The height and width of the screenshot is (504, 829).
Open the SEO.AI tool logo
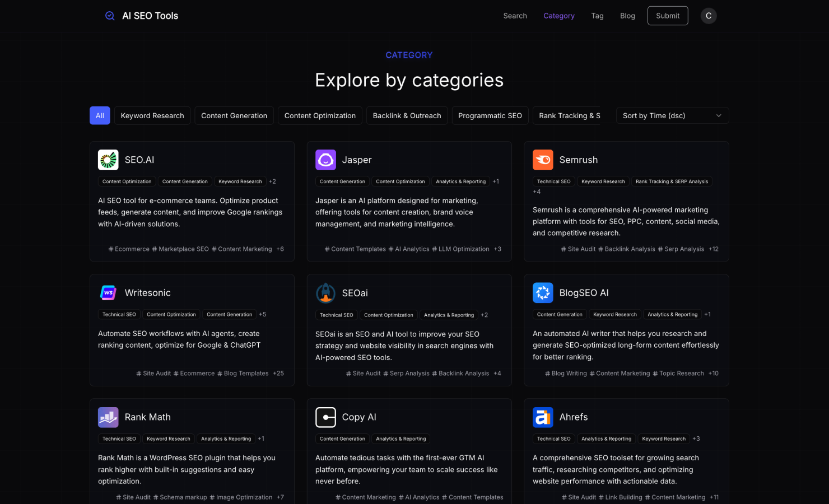(108, 160)
